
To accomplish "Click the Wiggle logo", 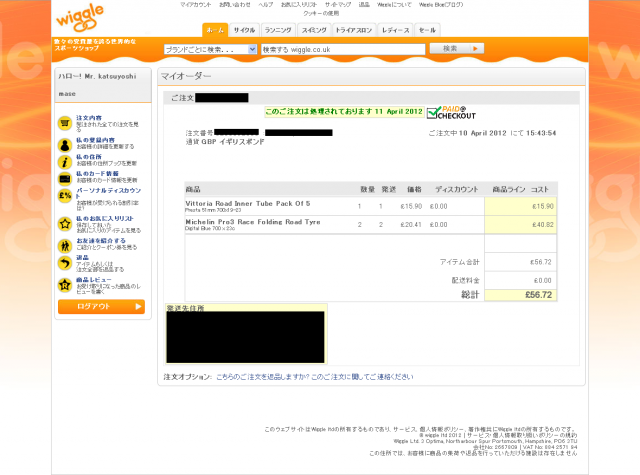I will pos(80,18).
